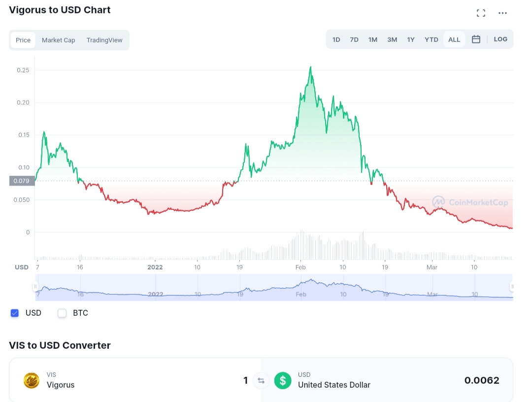532x402 pixels.
Task: Grab the left range navigator handle
Action: coord(35,287)
